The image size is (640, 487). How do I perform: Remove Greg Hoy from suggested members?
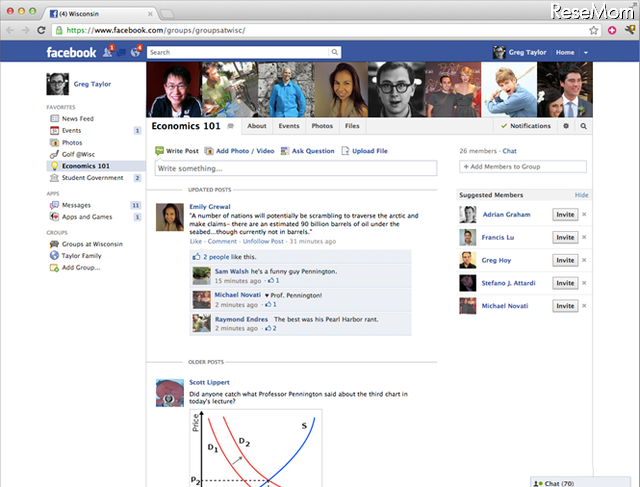(x=584, y=261)
